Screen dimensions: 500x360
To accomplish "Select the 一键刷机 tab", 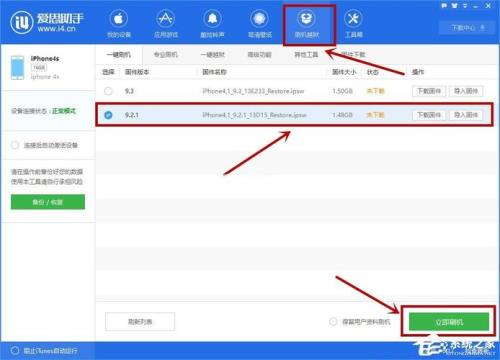I will (119, 55).
